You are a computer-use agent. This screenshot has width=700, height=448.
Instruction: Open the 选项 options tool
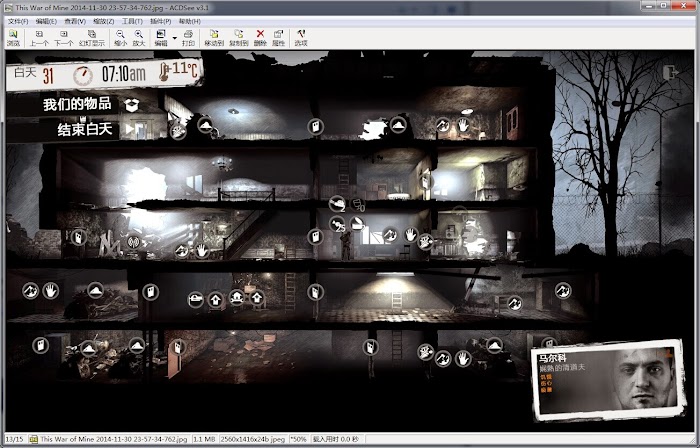pyautogui.click(x=301, y=38)
